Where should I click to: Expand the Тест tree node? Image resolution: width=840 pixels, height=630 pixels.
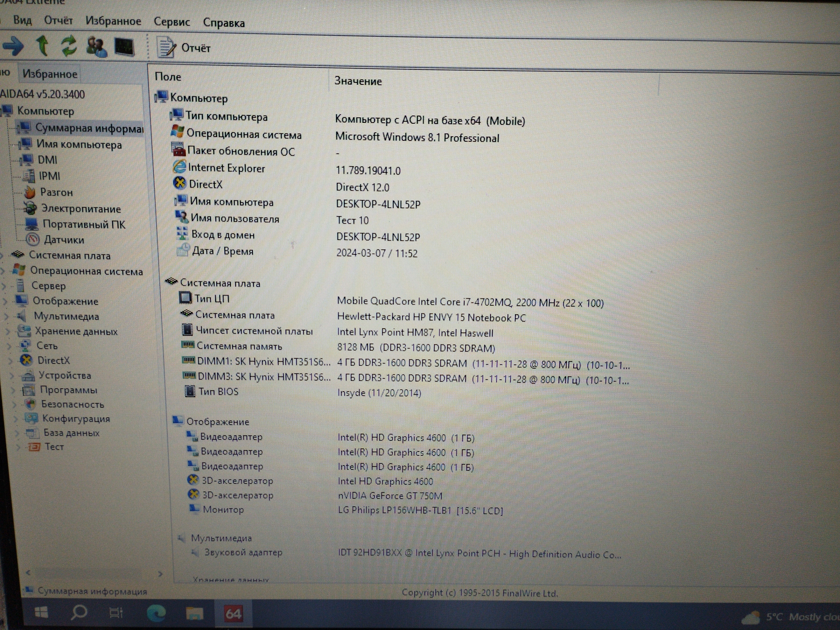[19, 447]
